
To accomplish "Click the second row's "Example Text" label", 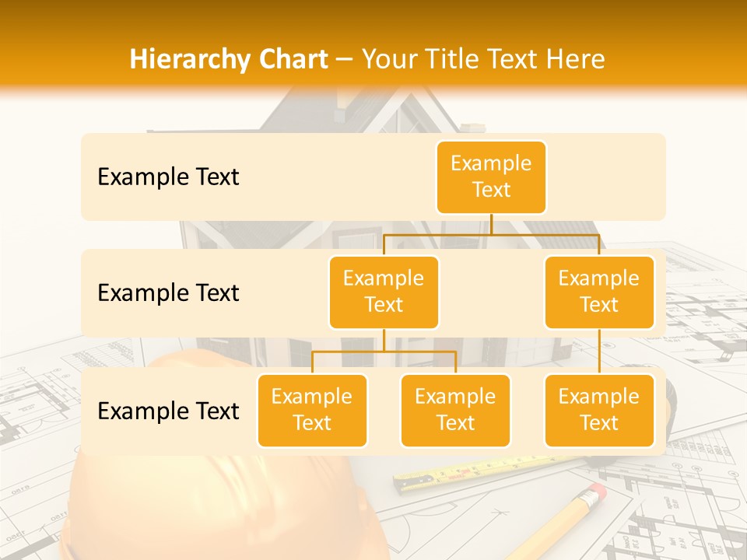I will coord(168,293).
